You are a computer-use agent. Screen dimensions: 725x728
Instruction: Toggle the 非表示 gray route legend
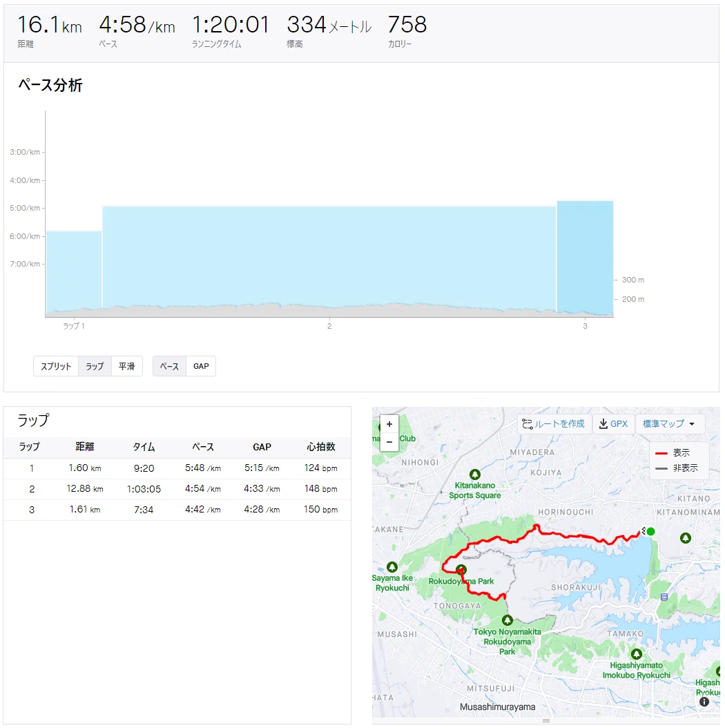[676, 468]
